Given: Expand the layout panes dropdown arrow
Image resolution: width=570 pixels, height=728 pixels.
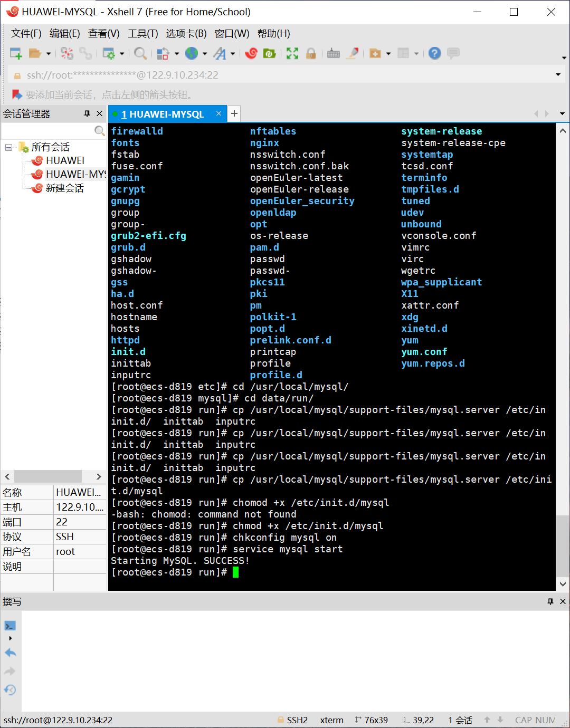Looking at the screenshot, I should coord(416,53).
